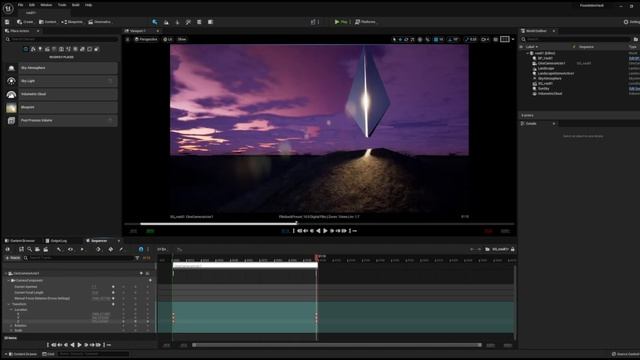The width and height of the screenshot is (640, 360).
Task: Open the Edit menu
Action: coord(32,5)
